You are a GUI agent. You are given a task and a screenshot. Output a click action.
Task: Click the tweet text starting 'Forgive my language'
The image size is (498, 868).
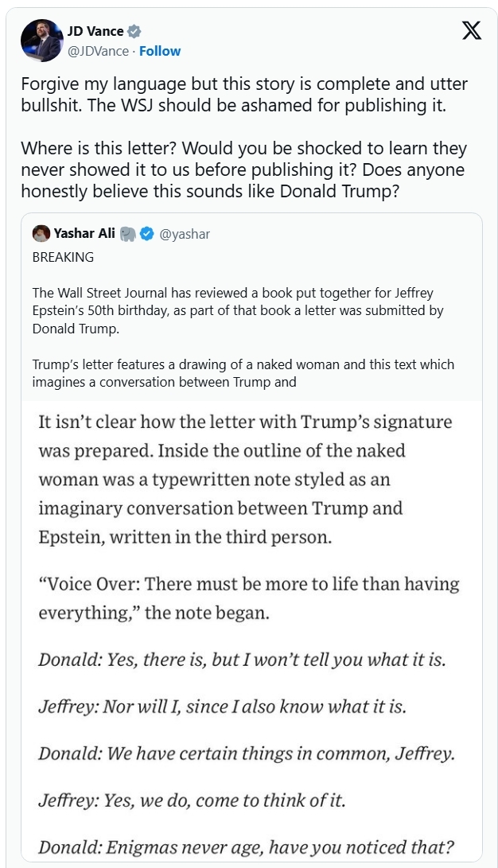(244, 95)
